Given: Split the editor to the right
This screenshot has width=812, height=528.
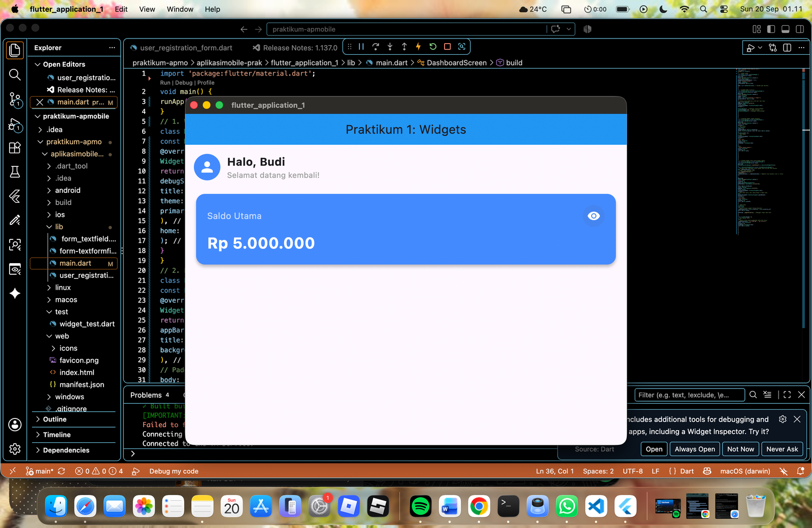Looking at the screenshot, I should click(x=787, y=48).
